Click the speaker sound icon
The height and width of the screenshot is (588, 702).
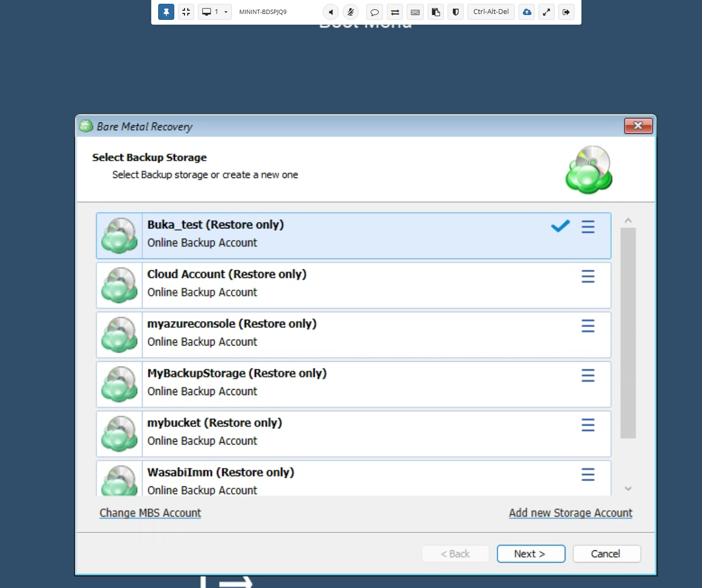click(x=331, y=12)
